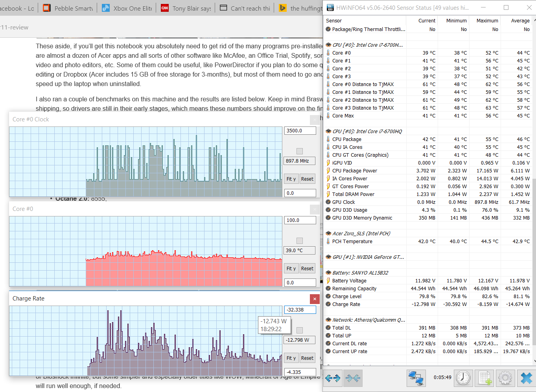The width and height of the screenshot is (536, 392).
Task: Click the PCH Temperature thermometer icon
Action: (x=328, y=241)
